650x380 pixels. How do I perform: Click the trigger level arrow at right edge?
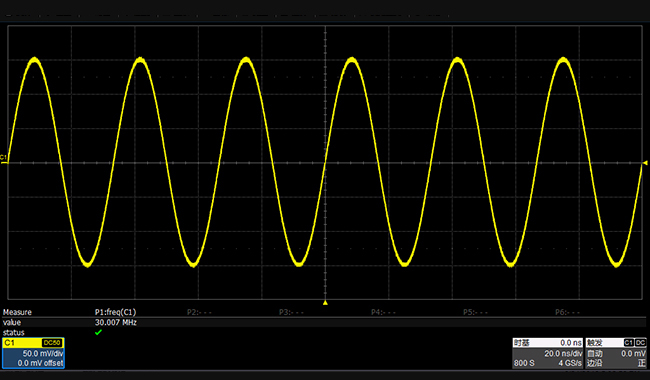645,163
